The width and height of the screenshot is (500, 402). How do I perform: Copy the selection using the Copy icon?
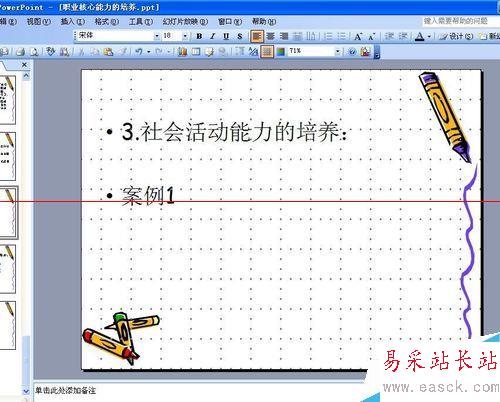(95, 52)
